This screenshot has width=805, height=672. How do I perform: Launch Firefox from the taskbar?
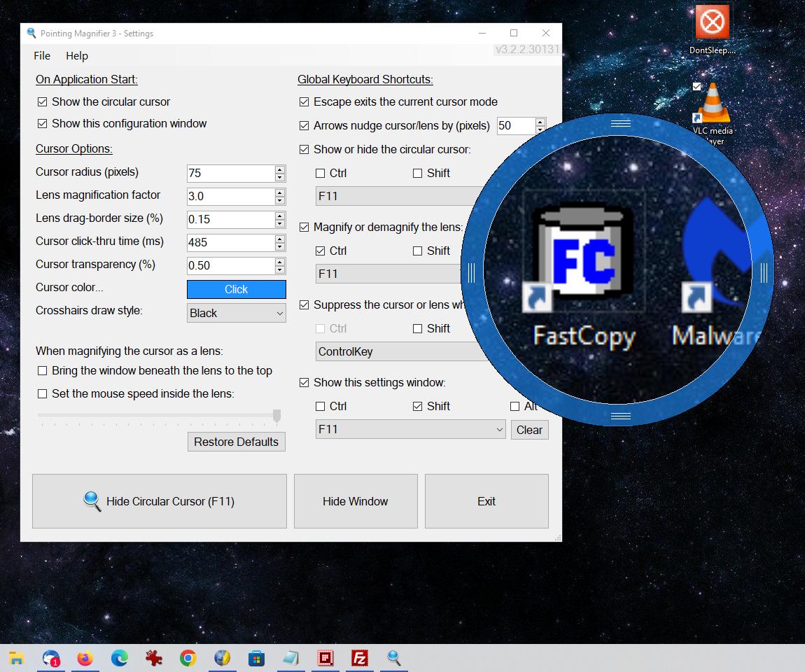click(x=85, y=657)
